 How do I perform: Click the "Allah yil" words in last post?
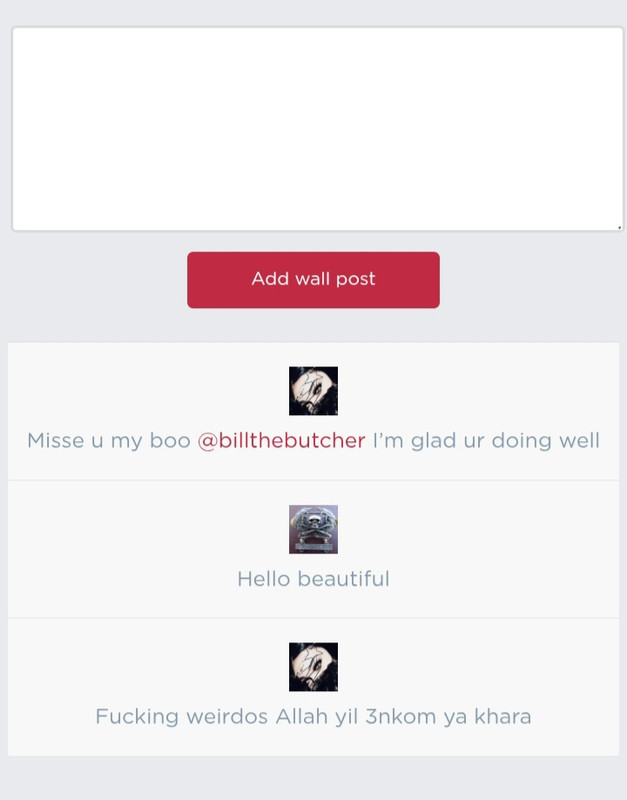click(x=317, y=717)
